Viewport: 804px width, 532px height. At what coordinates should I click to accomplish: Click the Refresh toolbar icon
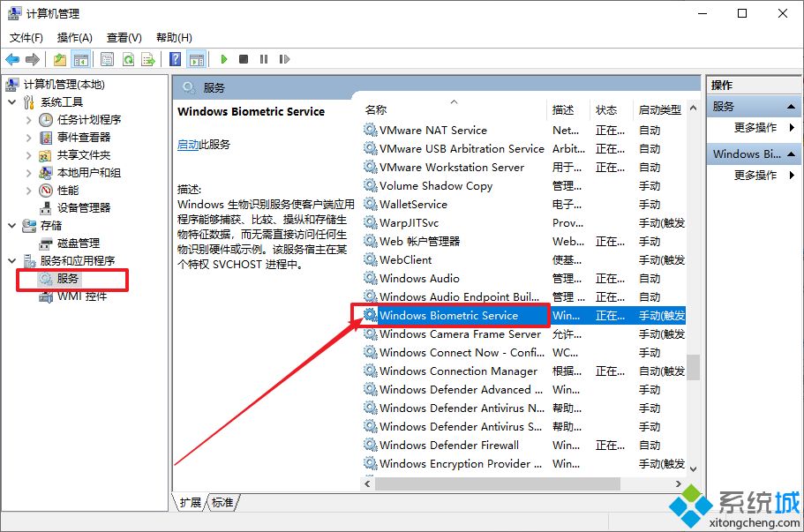128,59
